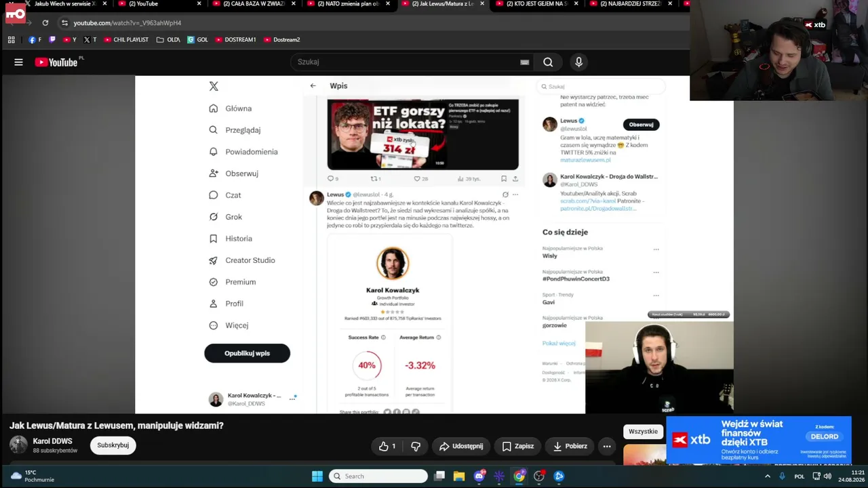Open the CHIL PLAYLIST bookmark
This screenshot has height=488, width=868.
point(126,40)
